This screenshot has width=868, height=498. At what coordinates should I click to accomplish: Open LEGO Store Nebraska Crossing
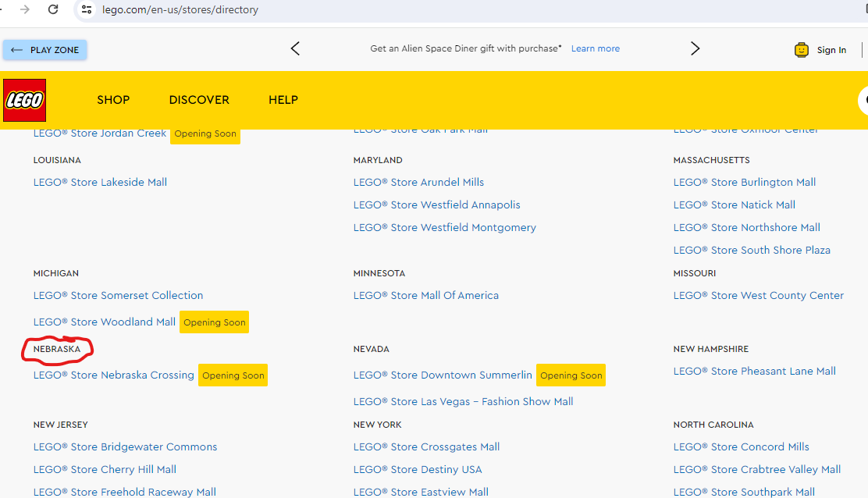113,375
